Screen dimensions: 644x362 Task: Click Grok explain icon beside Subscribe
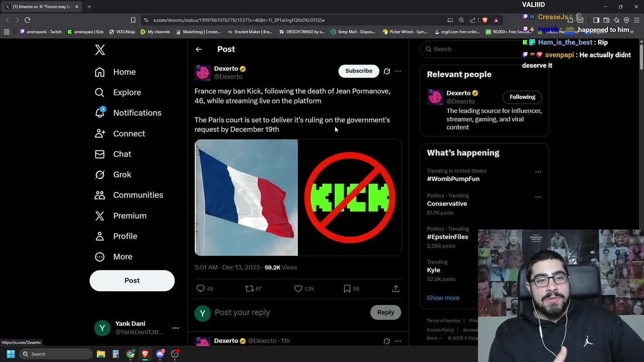pos(386,71)
